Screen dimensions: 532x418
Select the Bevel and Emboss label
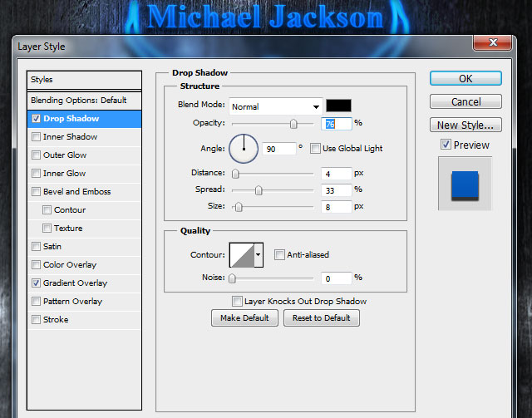[77, 192]
